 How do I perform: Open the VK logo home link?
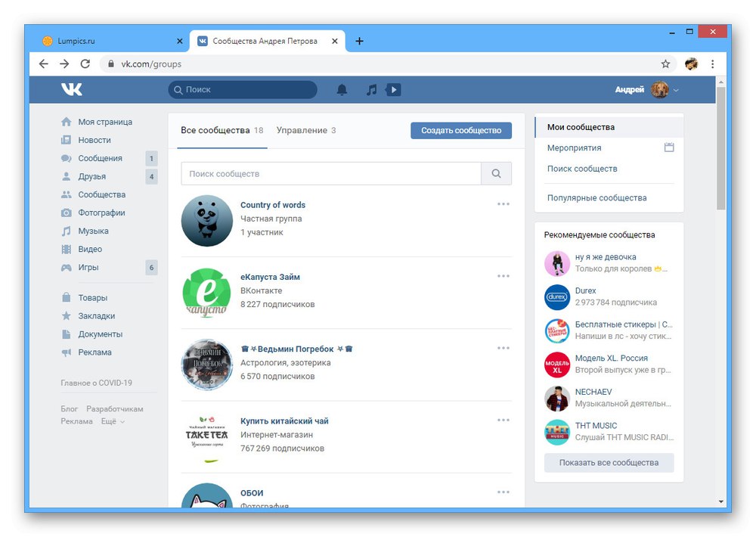[71, 89]
